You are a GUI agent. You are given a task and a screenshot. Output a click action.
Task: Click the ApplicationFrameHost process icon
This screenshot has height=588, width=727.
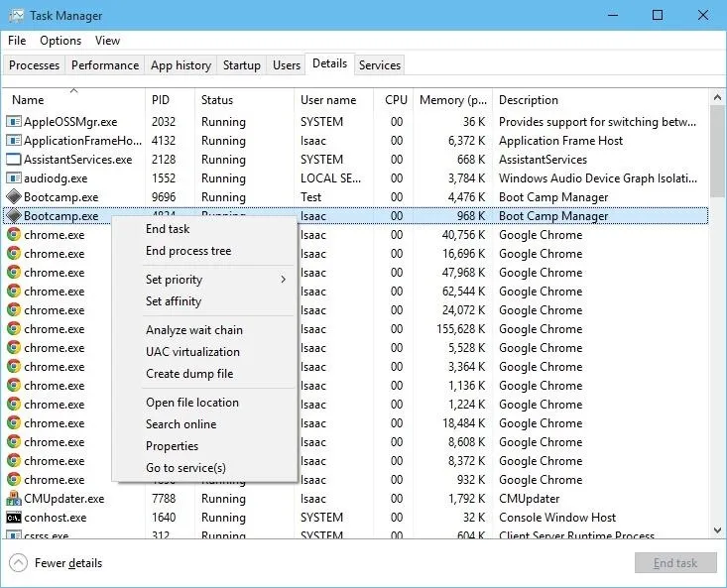point(14,141)
